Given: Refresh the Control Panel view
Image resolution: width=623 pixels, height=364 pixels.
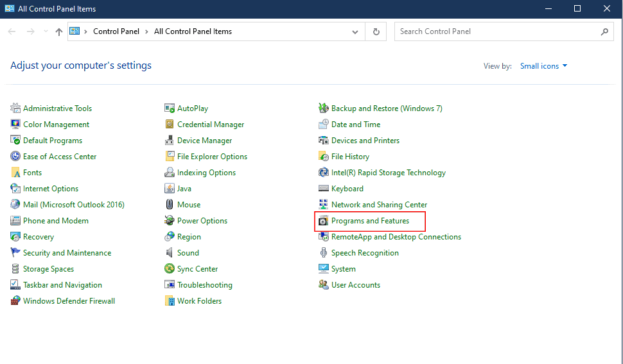Looking at the screenshot, I should pyautogui.click(x=376, y=31).
